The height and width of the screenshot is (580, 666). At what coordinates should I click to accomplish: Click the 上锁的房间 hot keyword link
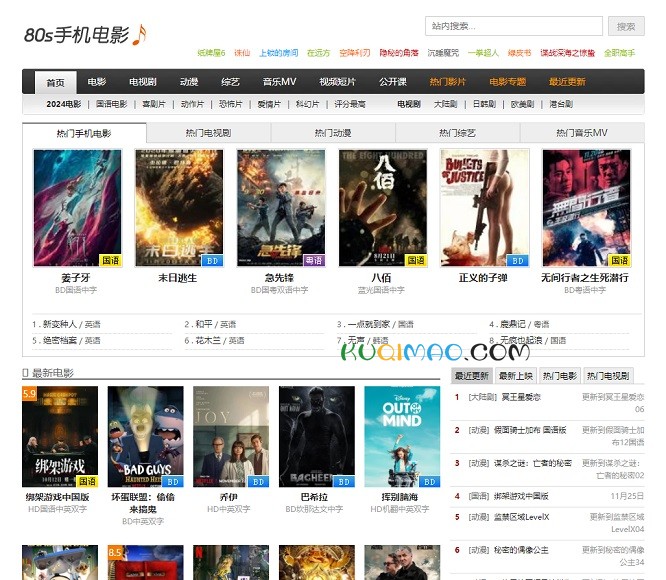point(279,53)
